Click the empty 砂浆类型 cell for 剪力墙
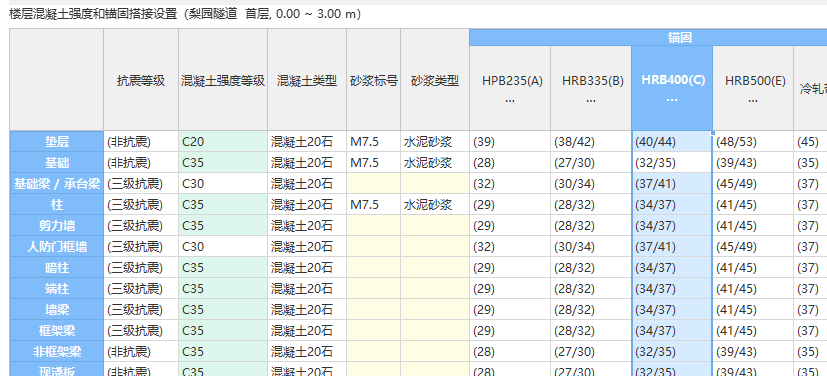Screen dimensions: 827x376 coord(435,226)
